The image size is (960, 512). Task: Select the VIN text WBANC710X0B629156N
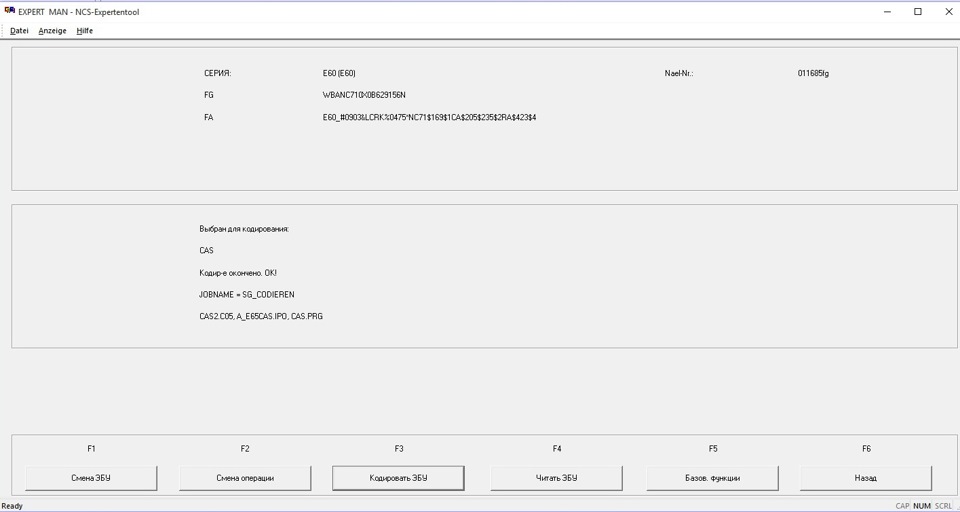pos(364,95)
